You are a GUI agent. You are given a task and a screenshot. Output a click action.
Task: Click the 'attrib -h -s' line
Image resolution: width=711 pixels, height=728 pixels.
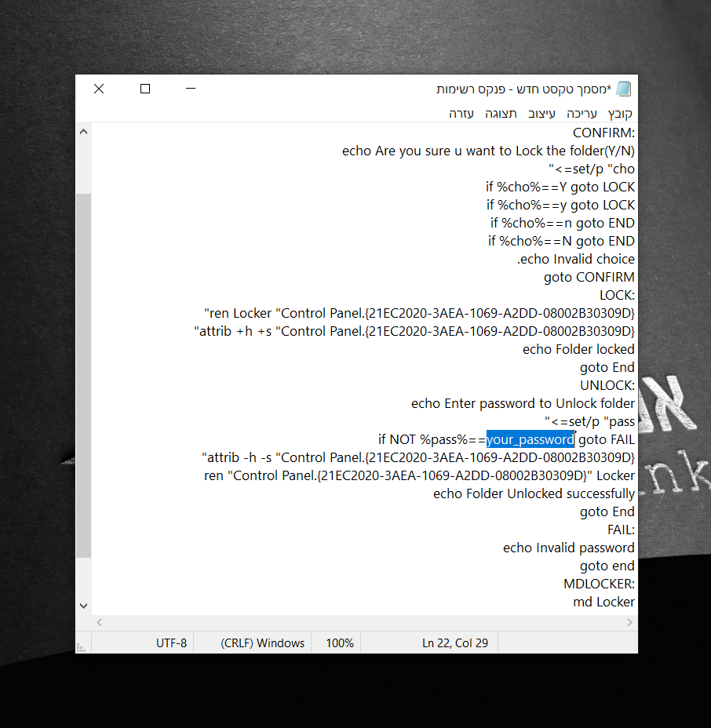coord(418,458)
